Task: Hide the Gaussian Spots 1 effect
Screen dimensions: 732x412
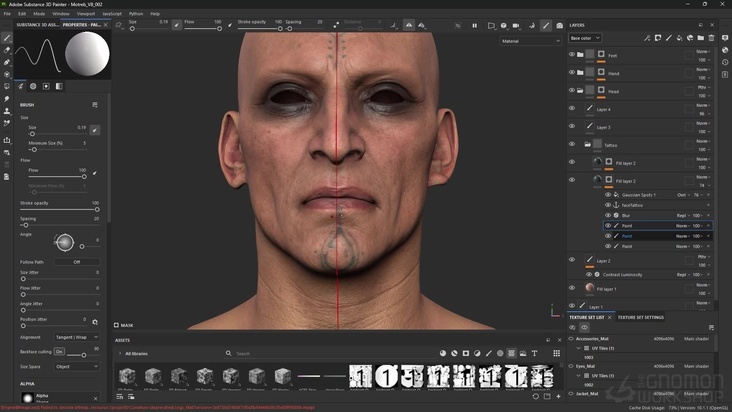Action: pyautogui.click(x=608, y=195)
